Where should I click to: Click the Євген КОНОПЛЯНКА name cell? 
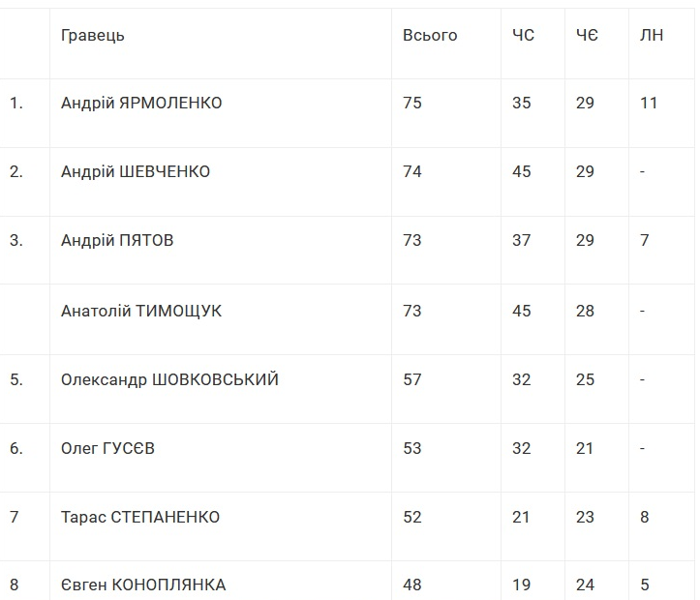coord(143,585)
